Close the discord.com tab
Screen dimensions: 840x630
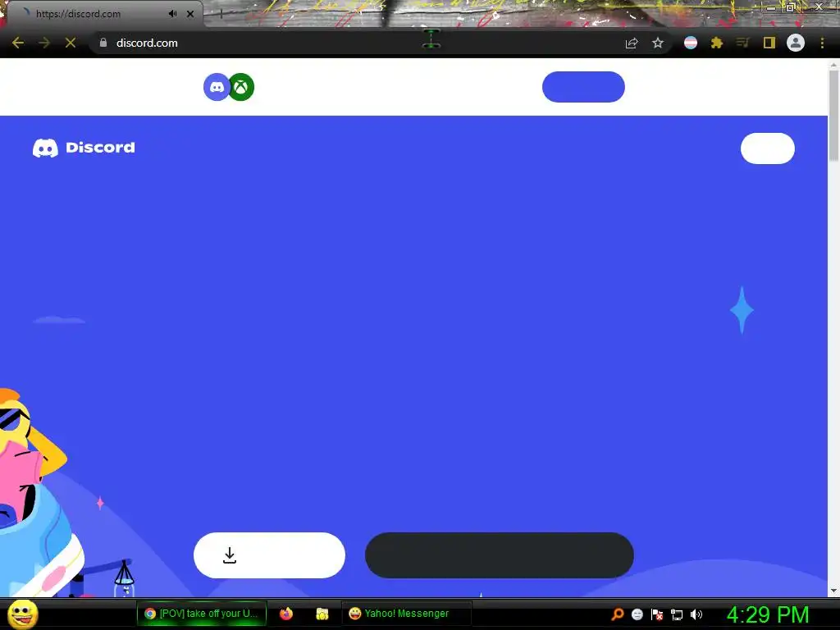coord(190,14)
